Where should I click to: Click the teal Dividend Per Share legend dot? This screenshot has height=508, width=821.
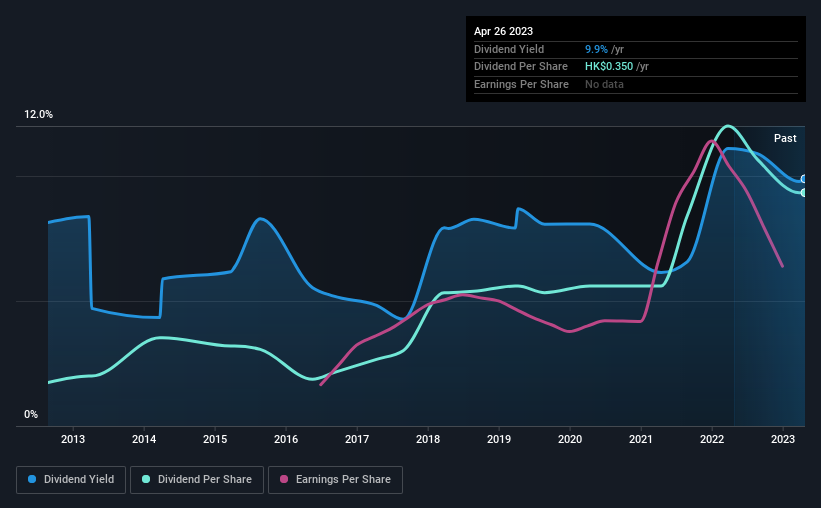146,479
